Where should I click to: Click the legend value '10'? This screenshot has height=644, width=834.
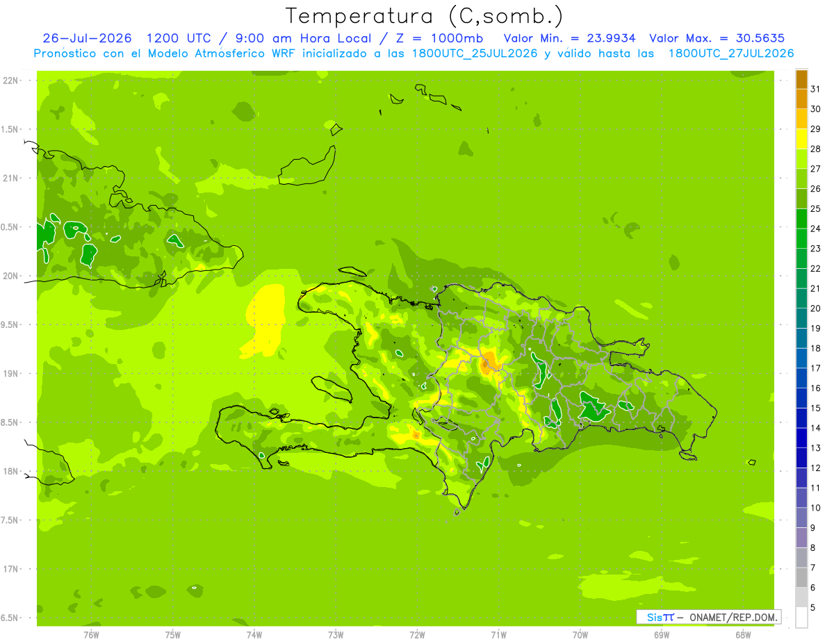[x=816, y=508]
